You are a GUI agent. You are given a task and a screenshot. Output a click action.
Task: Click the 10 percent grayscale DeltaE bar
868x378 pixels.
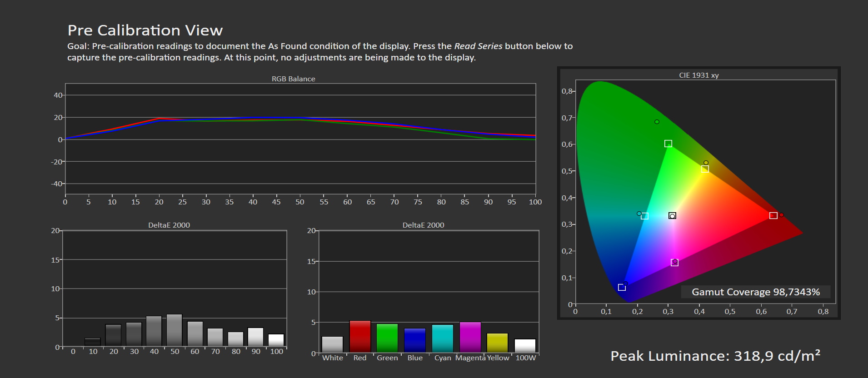coord(93,342)
